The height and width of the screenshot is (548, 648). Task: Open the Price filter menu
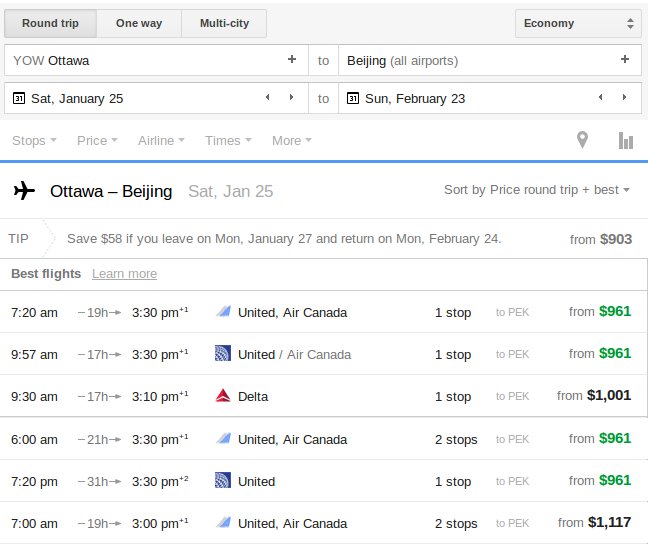point(97,140)
